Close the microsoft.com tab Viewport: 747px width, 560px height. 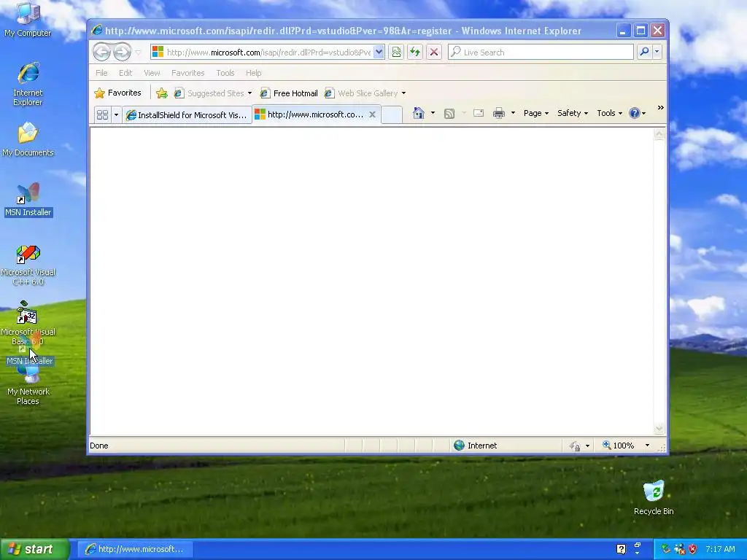tap(373, 114)
